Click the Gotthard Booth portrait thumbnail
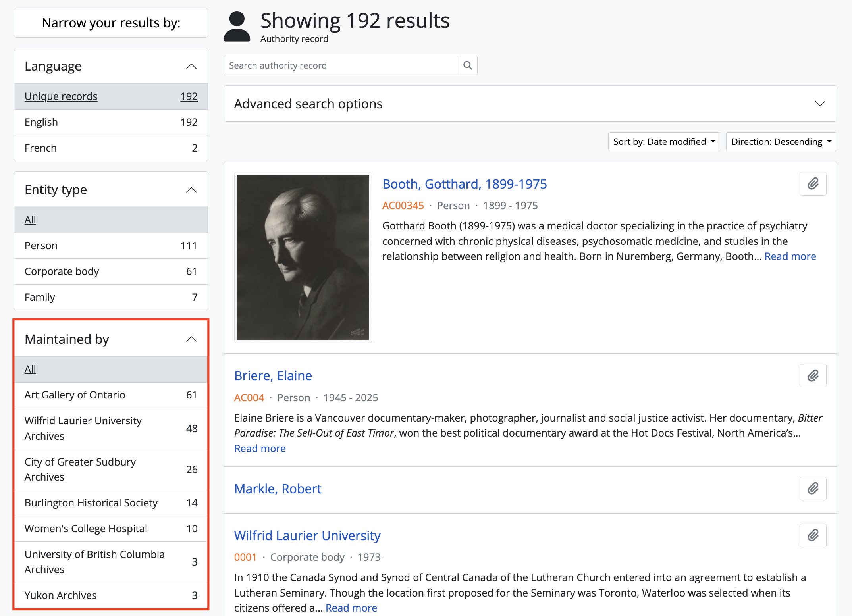The height and width of the screenshot is (616, 852). 303,257
